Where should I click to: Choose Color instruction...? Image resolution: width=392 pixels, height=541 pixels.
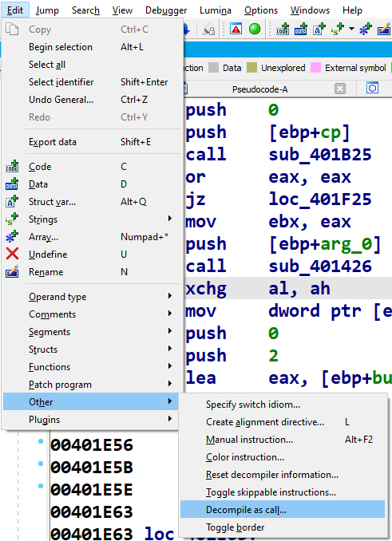[x=283, y=457]
